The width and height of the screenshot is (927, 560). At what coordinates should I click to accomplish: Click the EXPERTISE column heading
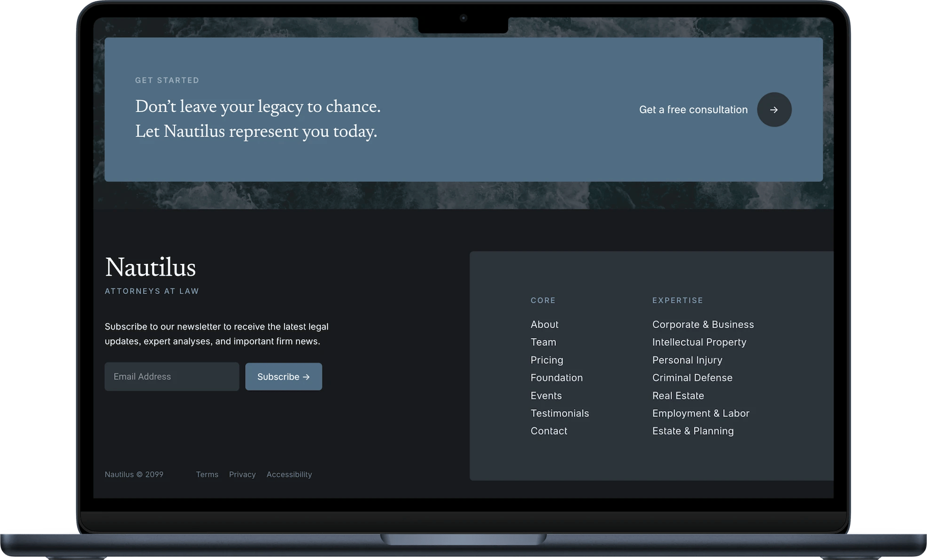678,300
